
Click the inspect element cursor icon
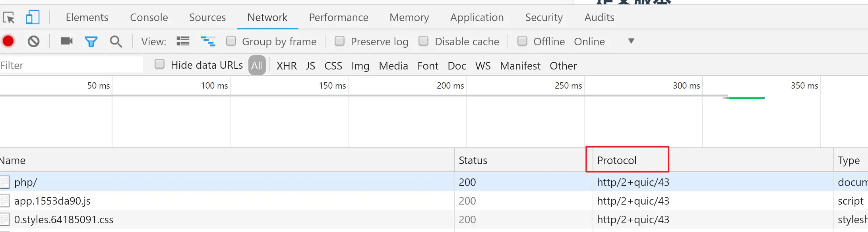[9, 18]
